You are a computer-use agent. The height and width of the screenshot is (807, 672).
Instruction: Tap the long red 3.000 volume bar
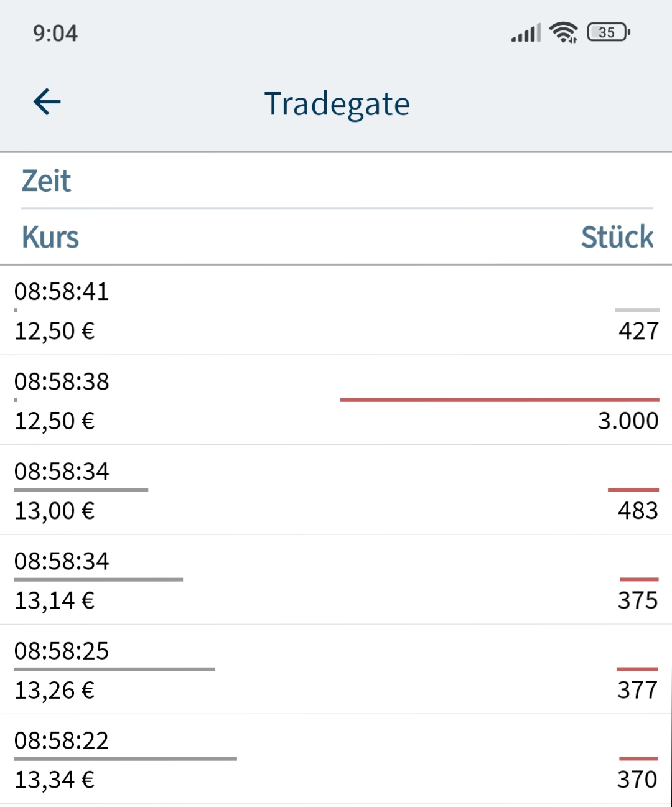pos(499,399)
